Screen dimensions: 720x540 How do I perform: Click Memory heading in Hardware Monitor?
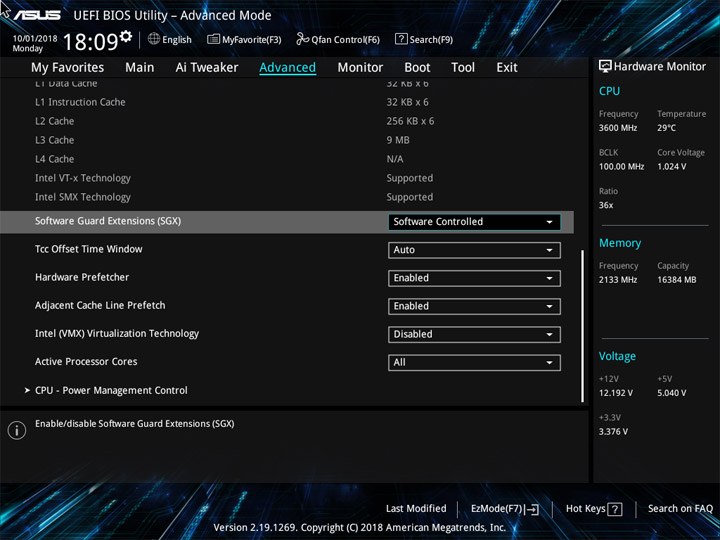click(620, 243)
